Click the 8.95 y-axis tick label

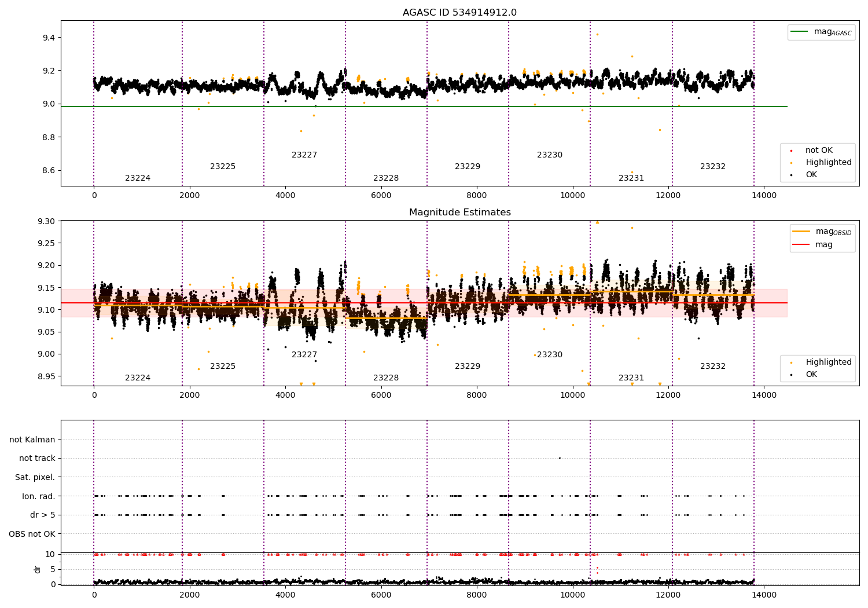46,376
